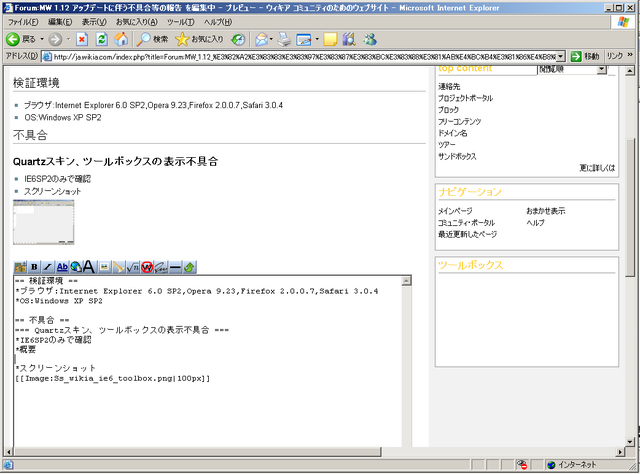
Task: Click the 更に詳しくは link
Action: coord(597,168)
